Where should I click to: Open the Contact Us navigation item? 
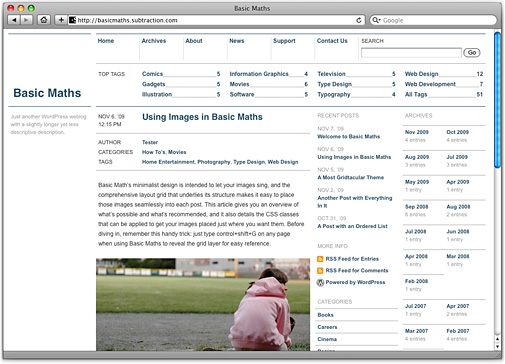point(332,41)
